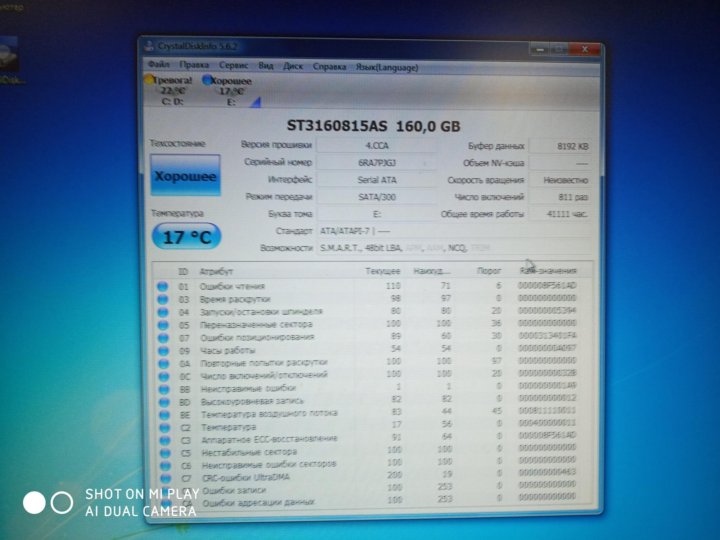Open the 'Сервис' menu

coord(231,65)
